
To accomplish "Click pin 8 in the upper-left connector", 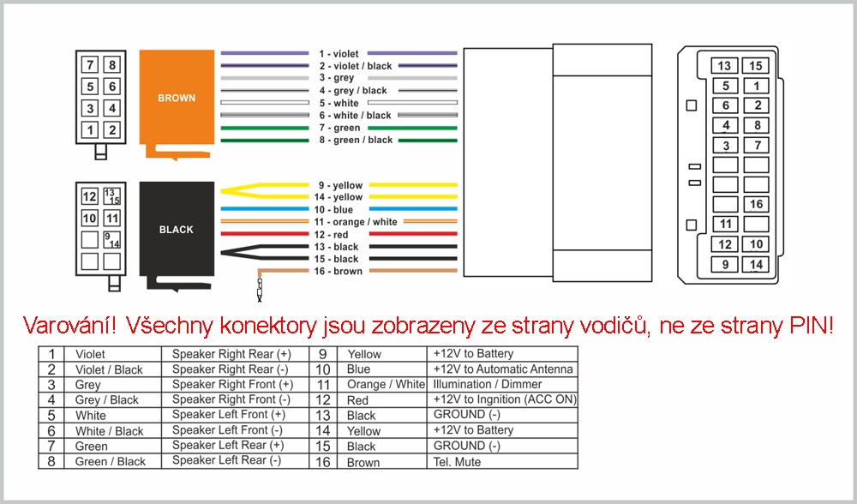I will (111, 65).
